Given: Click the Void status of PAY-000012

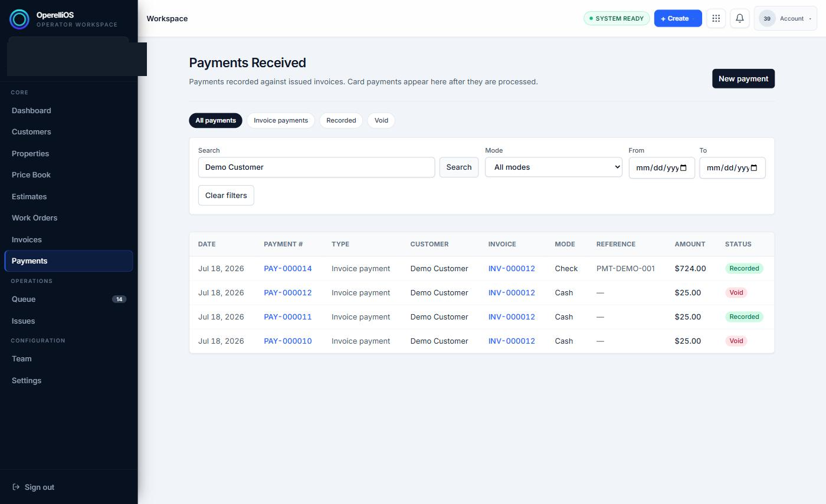Looking at the screenshot, I should [x=736, y=292].
